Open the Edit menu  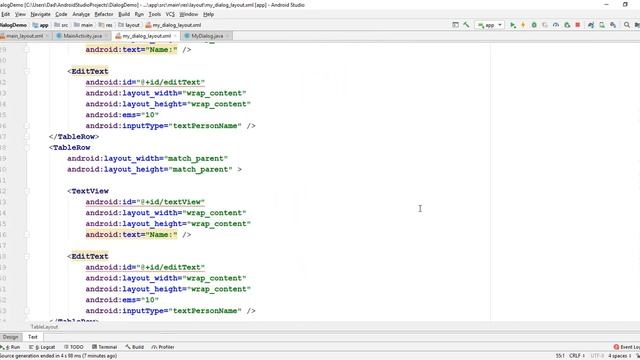tap(5, 14)
